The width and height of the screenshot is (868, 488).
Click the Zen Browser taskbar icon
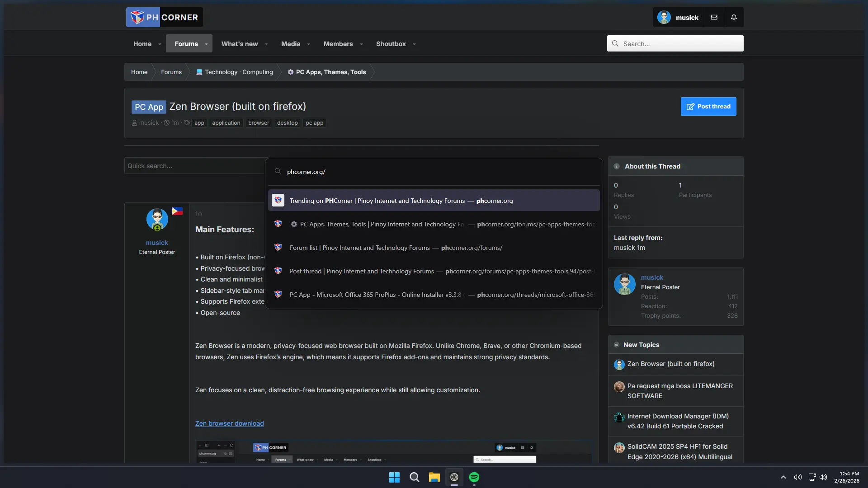(454, 477)
